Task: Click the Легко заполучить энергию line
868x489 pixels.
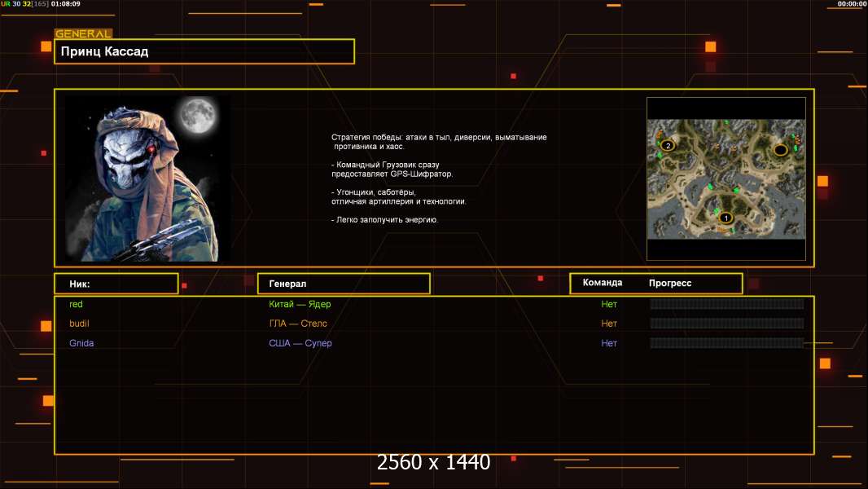Action: pos(384,220)
